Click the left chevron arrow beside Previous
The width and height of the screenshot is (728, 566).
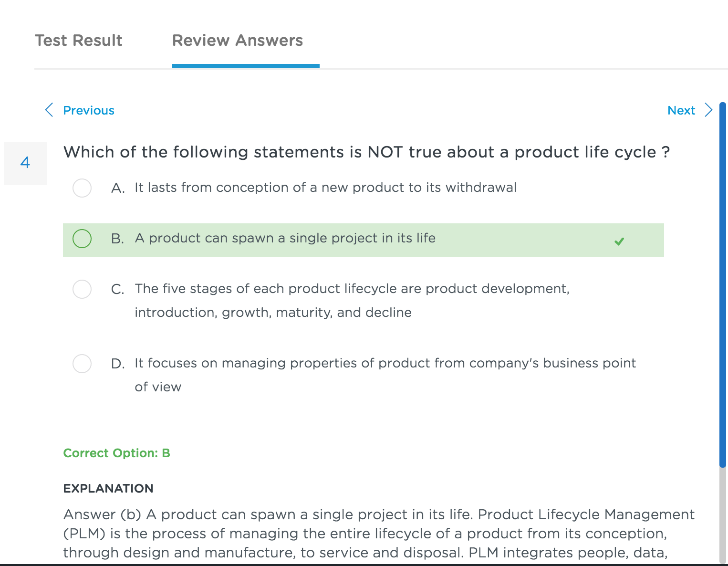pyautogui.click(x=49, y=110)
